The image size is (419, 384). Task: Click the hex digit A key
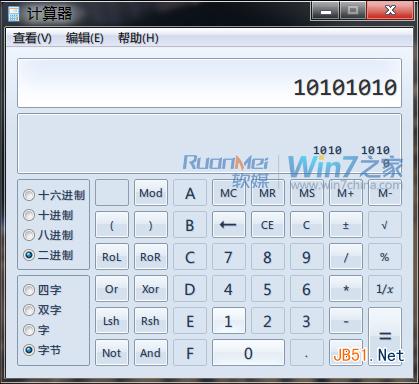190,193
